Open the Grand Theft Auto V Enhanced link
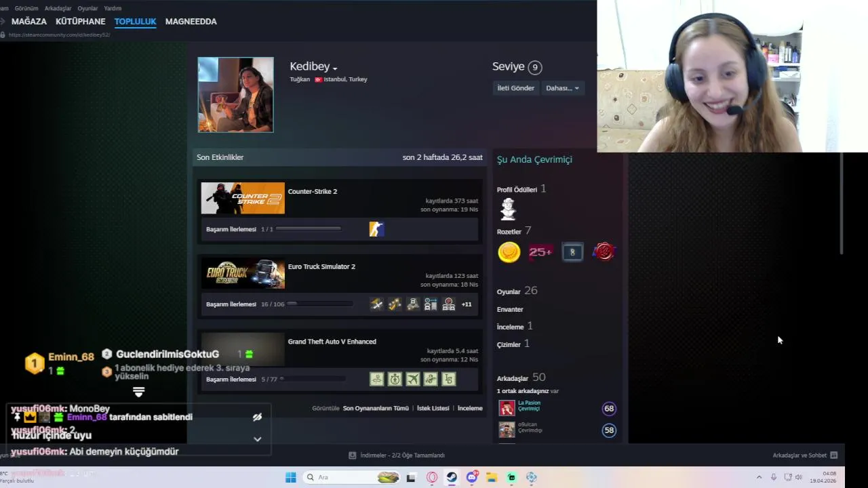 pyautogui.click(x=332, y=342)
